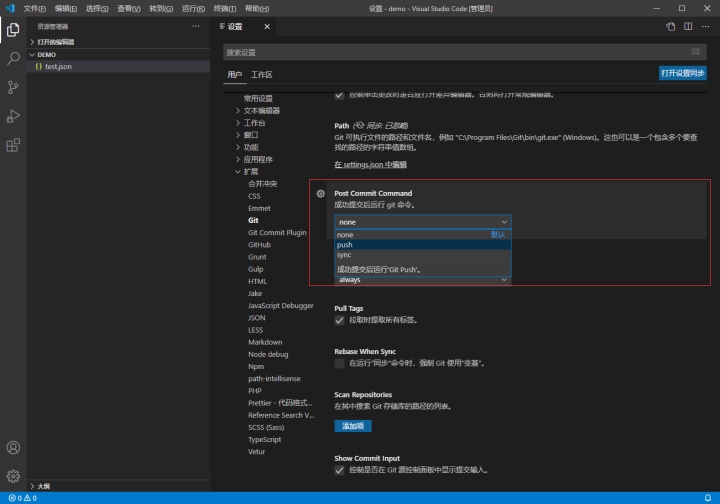Expand 工作台 settings category
The height and width of the screenshot is (504, 720).
(250, 123)
